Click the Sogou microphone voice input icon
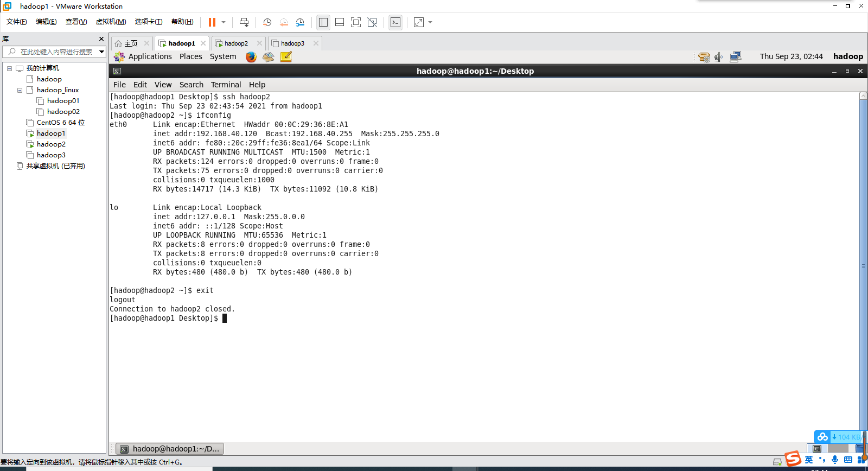 pyautogui.click(x=835, y=460)
